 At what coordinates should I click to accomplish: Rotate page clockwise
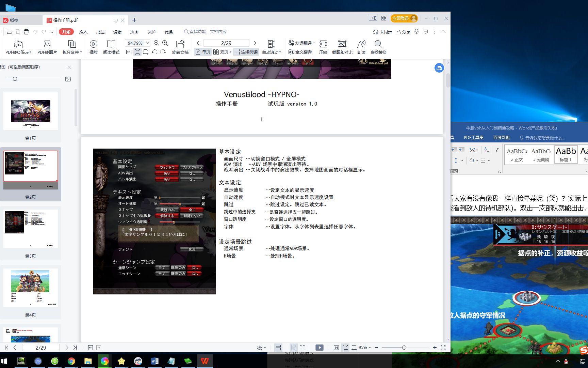(163, 52)
